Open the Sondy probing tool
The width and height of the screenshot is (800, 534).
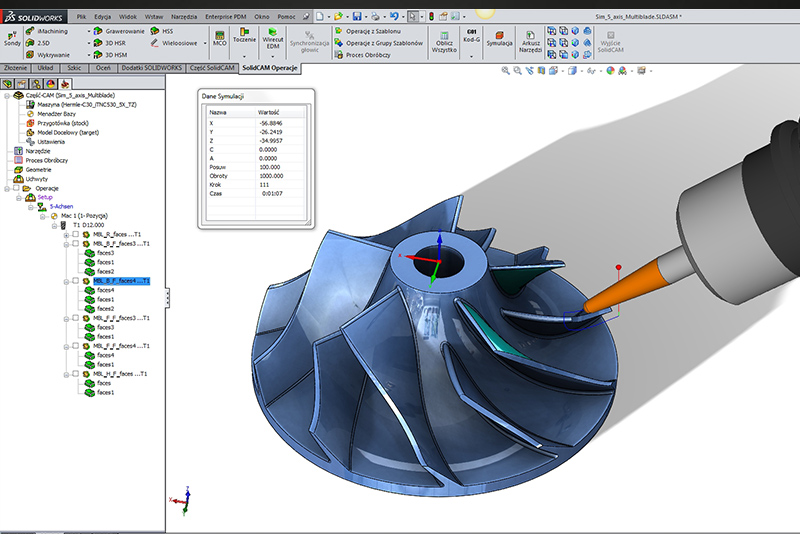pos(12,38)
